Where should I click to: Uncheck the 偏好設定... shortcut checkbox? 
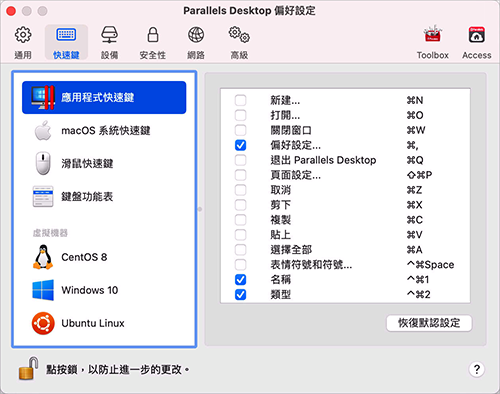coord(240,145)
